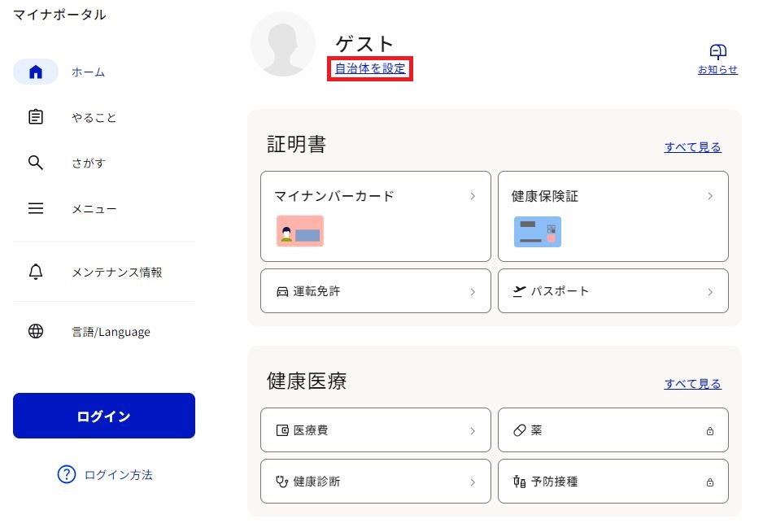The image size is (763, 532).
Task: Click the globe icon for 言語/Language
Action: click(x=36, y=331)
